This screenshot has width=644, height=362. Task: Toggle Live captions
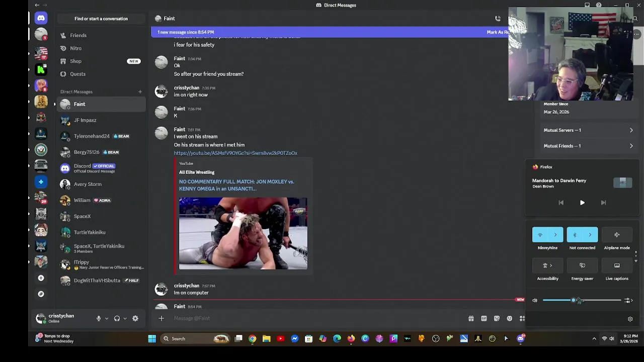tap(617, 265)
